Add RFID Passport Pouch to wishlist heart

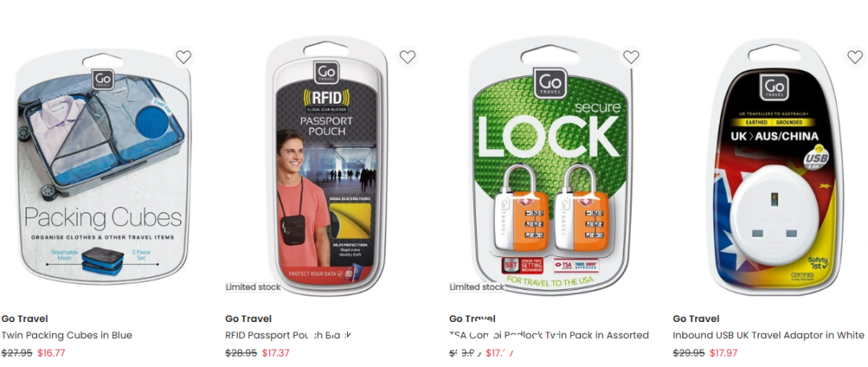[x=407, y=57]
